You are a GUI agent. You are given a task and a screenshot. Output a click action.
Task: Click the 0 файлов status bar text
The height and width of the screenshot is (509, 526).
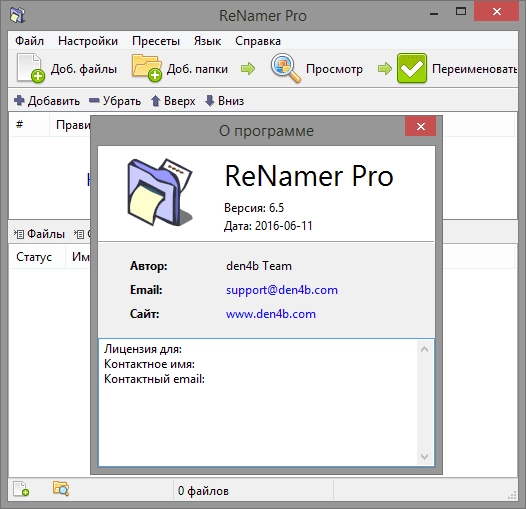pos(203,491)
